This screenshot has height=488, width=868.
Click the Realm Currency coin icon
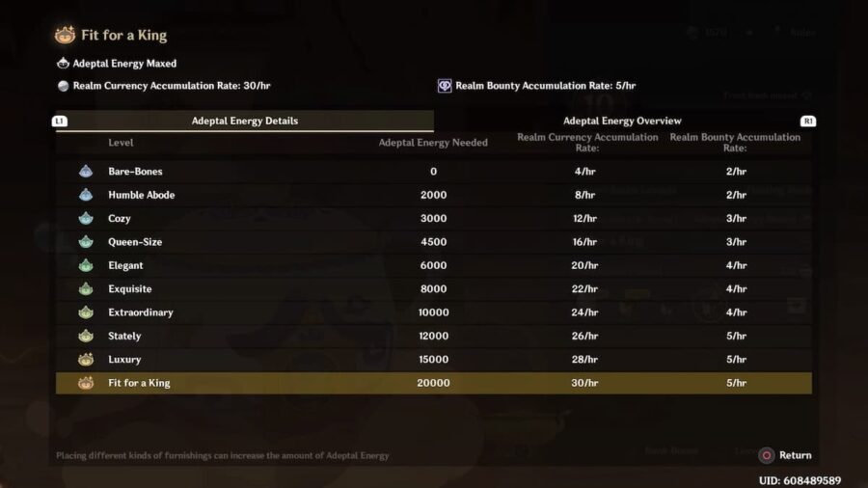pyautogui.click(x=64, y=86)
